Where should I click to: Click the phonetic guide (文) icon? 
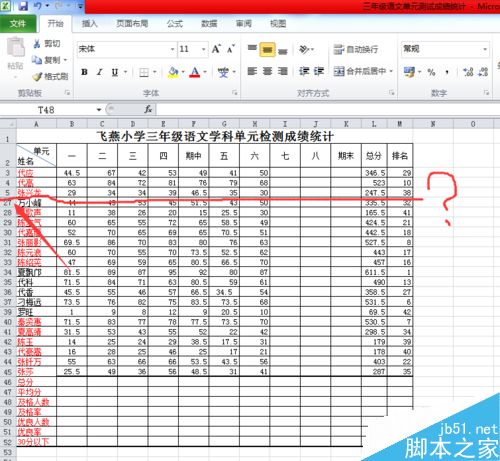223,72
